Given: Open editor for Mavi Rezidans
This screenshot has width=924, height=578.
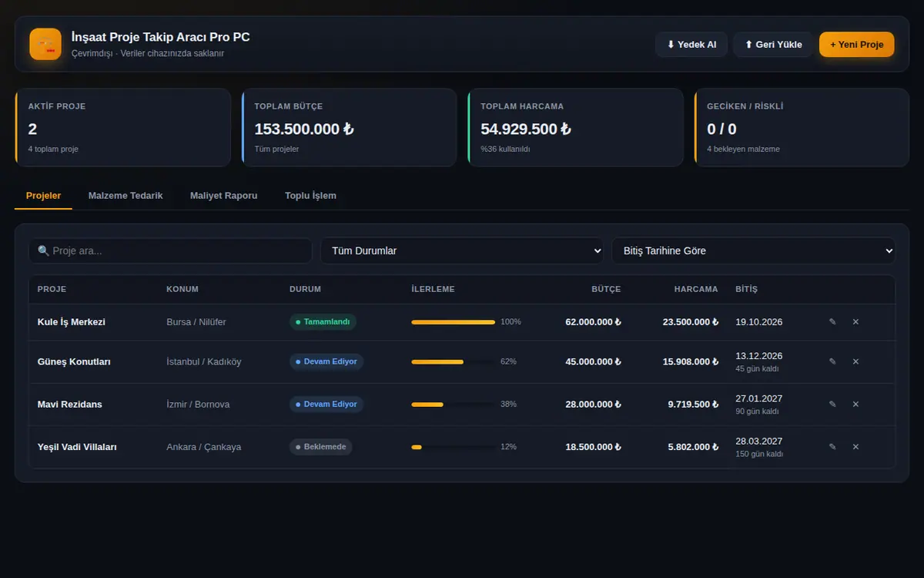Looking at the screenshot, I should coord(832,404).
